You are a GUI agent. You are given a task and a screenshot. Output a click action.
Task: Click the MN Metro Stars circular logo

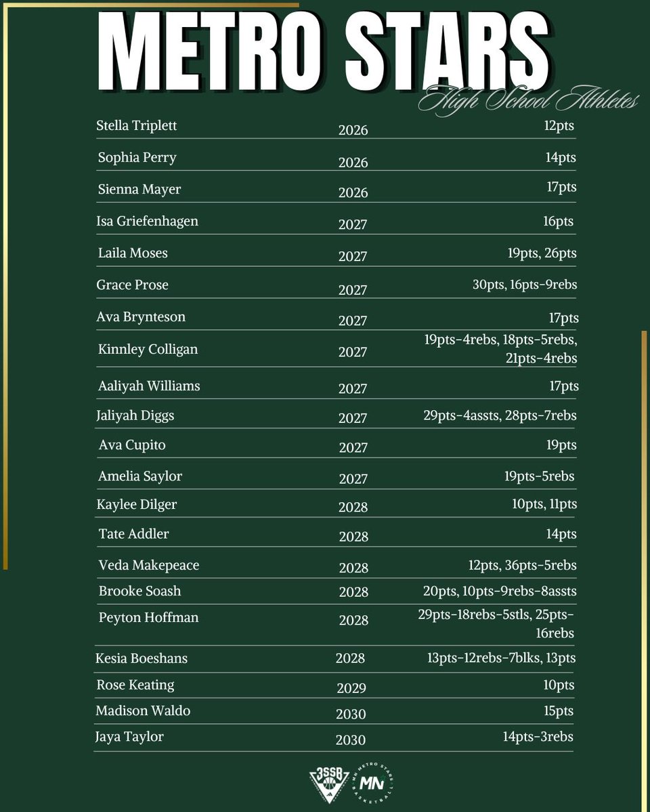coord(372,783)
